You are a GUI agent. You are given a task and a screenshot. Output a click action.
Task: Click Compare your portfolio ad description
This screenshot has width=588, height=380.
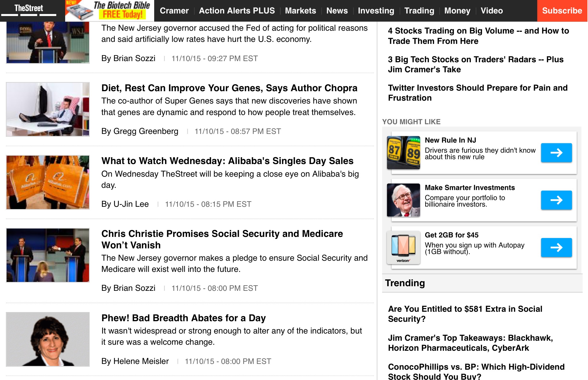point(465,201)
